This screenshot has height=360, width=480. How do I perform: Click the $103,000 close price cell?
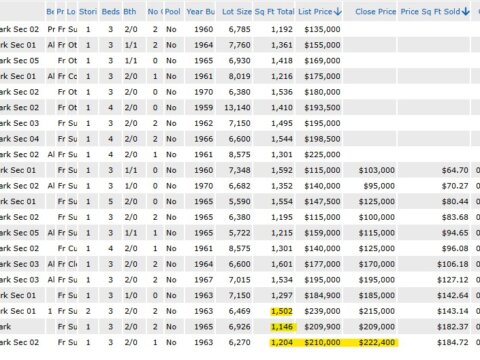pos(377,170)
